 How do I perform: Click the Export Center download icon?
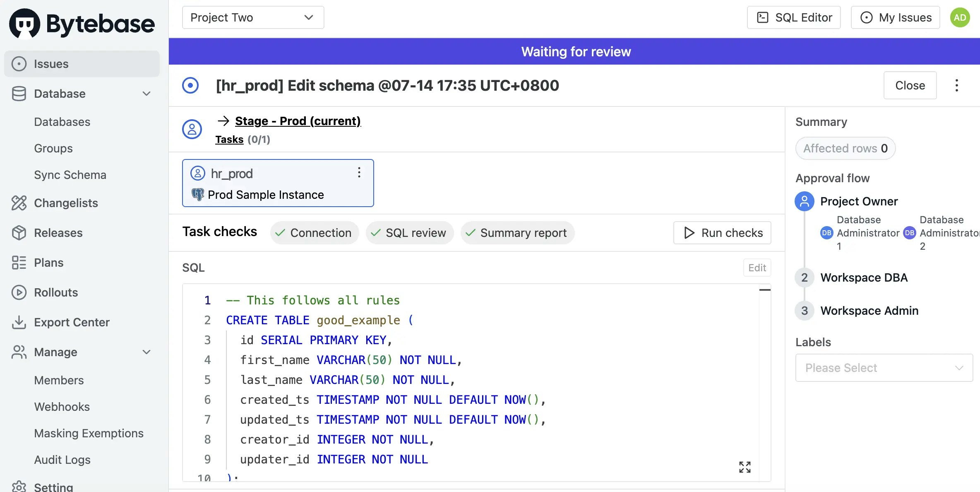(x=19, y=322)
